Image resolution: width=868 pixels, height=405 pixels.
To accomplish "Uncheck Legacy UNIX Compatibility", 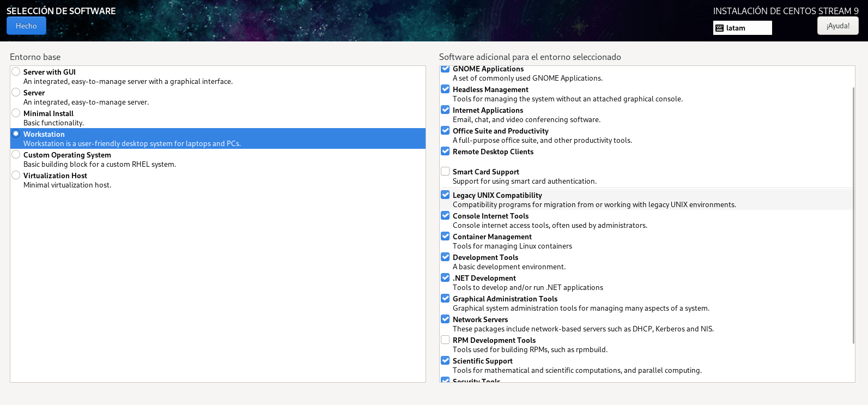I will 445,195.
